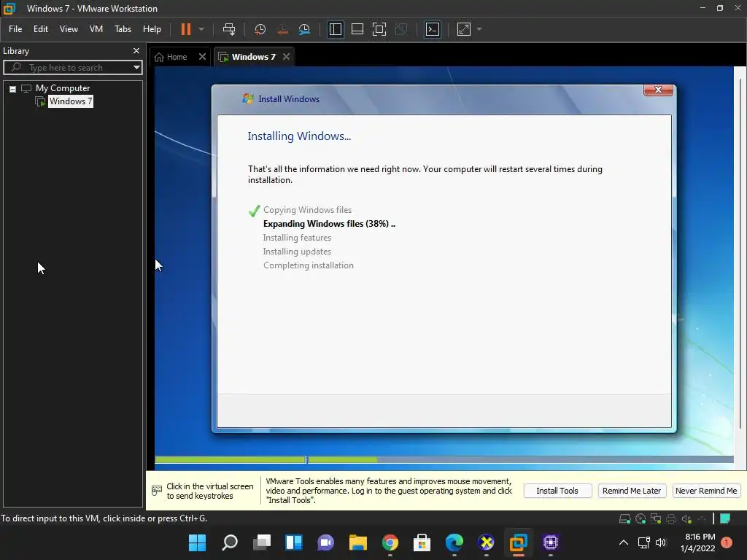Open the notification badge showing 1
The width and height of the screenshot is (747, 560).
(x=727, y=542)
